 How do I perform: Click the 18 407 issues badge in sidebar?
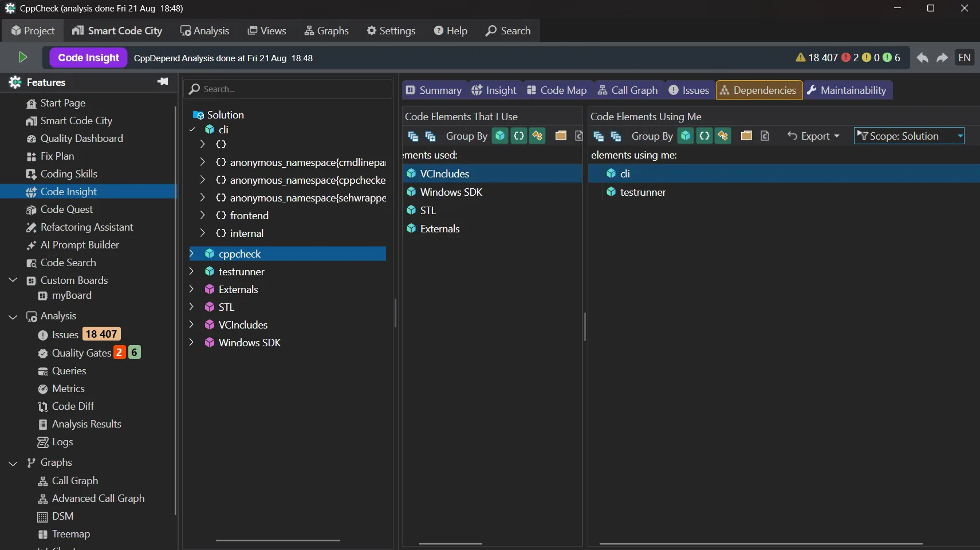(x=101, y=334)
